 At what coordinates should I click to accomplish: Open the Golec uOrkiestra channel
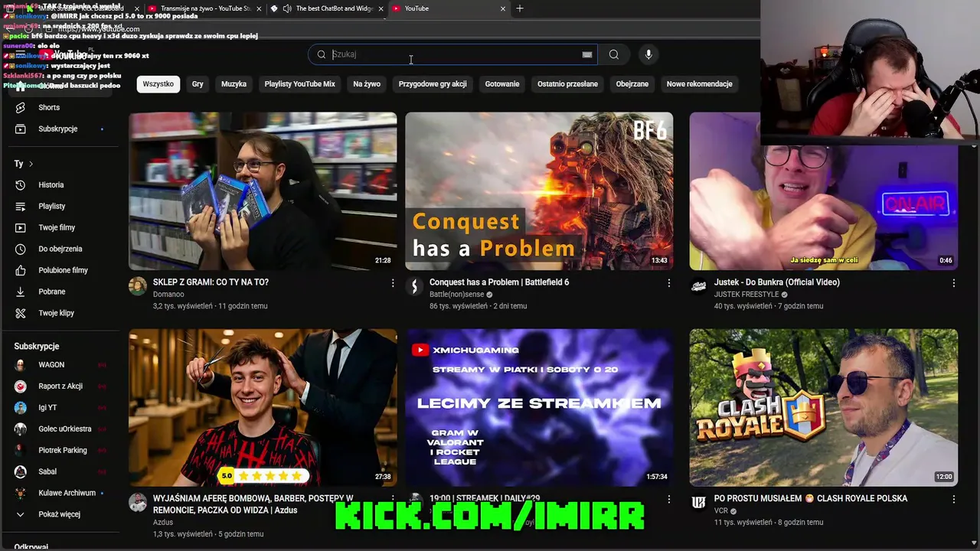65,429
